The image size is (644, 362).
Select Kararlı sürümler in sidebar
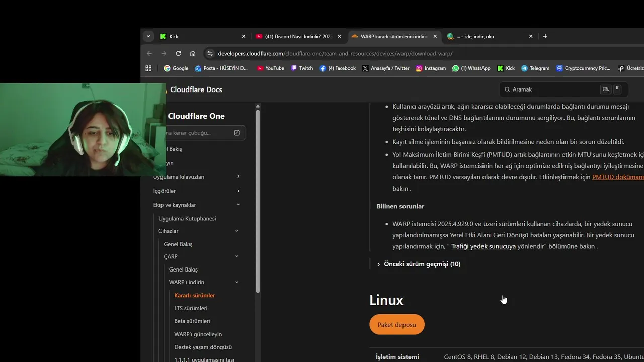point(195,295)
